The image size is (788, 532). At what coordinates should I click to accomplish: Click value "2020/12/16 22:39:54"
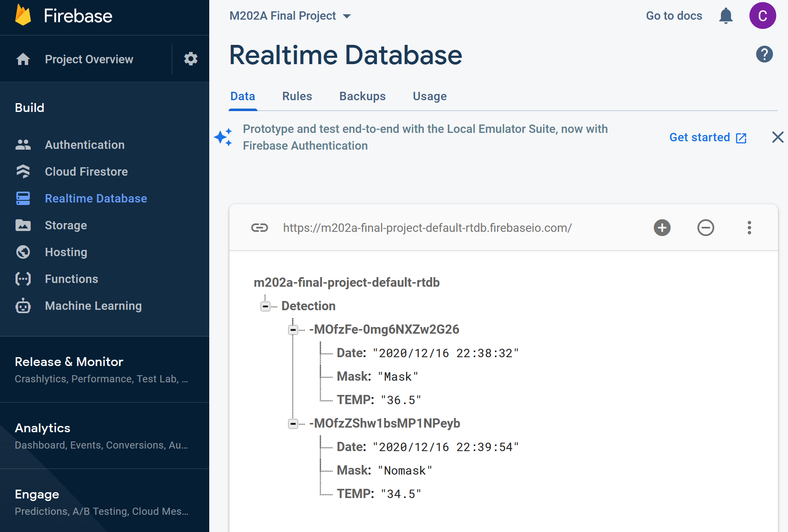pyautogui.click(x=446, y=447)
